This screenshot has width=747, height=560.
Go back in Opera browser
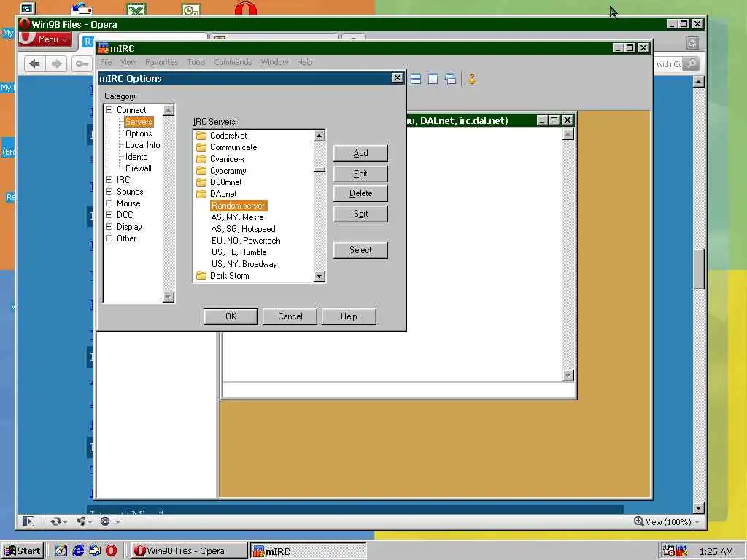34,64
